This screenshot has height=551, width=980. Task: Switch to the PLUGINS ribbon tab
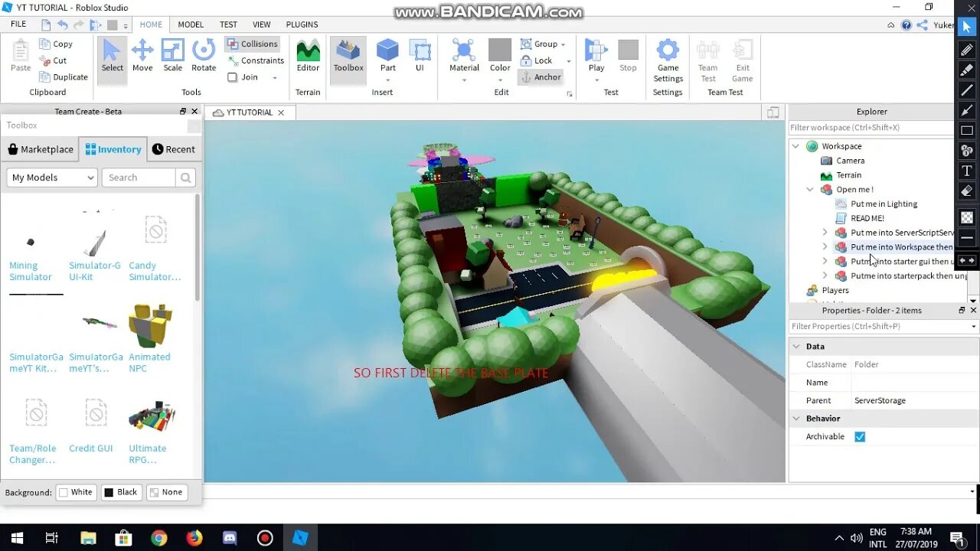302,24
